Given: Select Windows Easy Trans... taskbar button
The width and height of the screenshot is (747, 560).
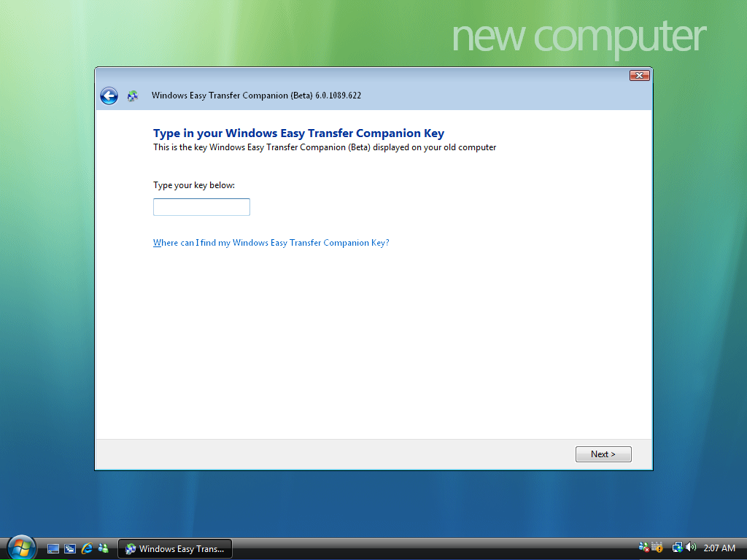Looking at the screenshot, I should pyautogui.click(x=175, y=548).
